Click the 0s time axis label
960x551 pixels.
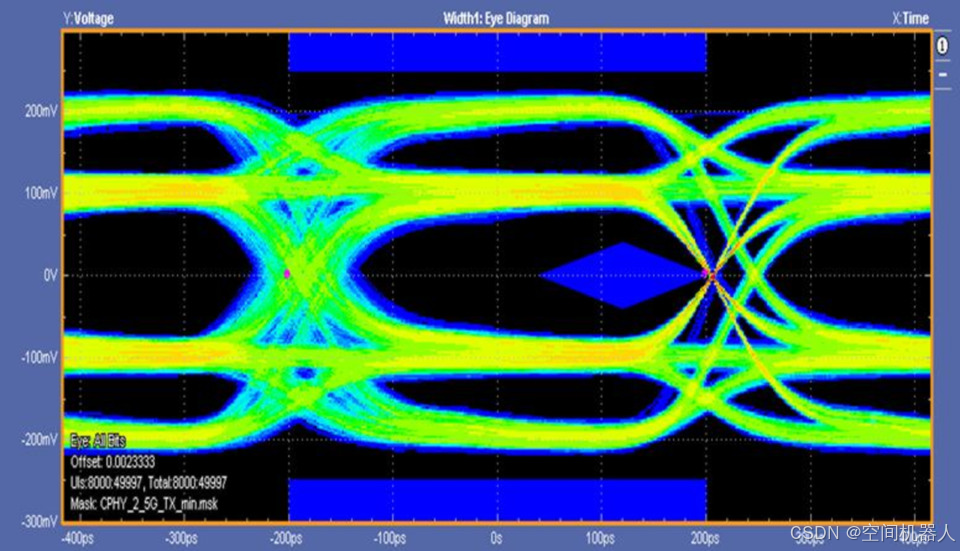[x=496, y=538]
